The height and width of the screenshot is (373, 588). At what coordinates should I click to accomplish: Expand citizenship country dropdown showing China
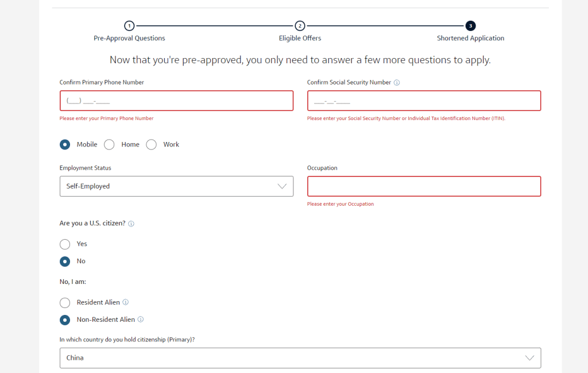click(300, 357)
